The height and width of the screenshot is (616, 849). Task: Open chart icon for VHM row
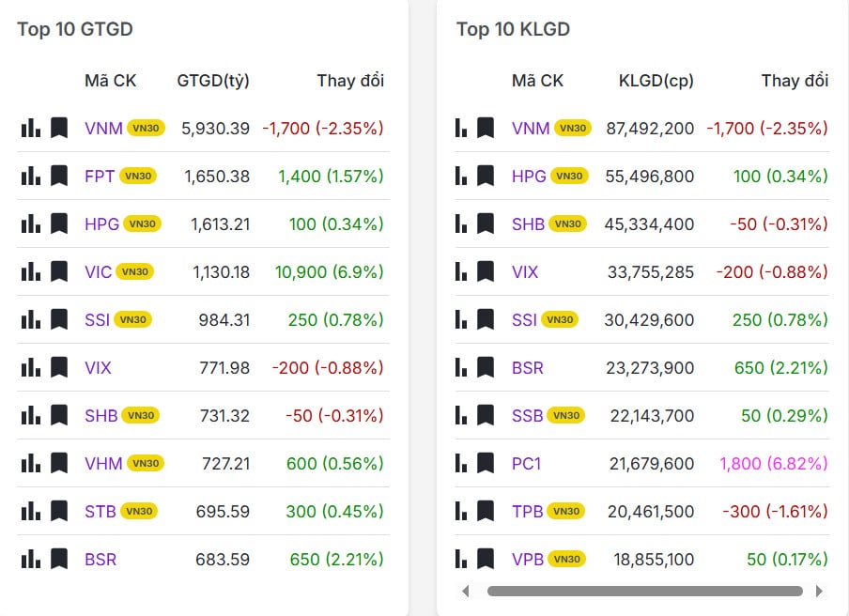(x=30, y=463)
